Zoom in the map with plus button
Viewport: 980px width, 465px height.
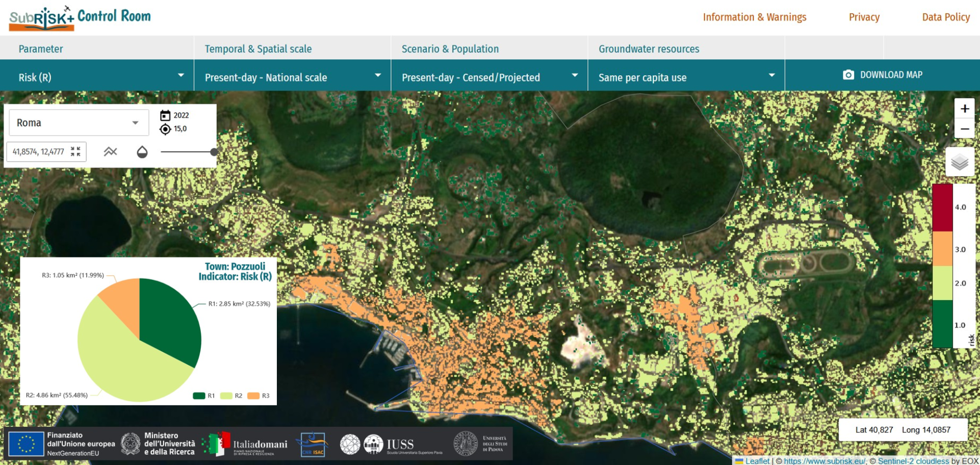coord(964,109)
